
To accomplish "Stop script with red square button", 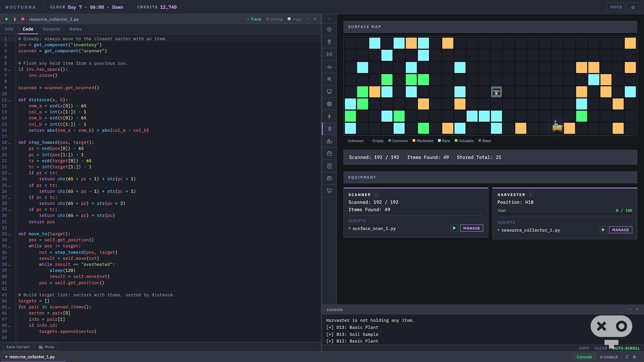I will [x=23, y=19].
